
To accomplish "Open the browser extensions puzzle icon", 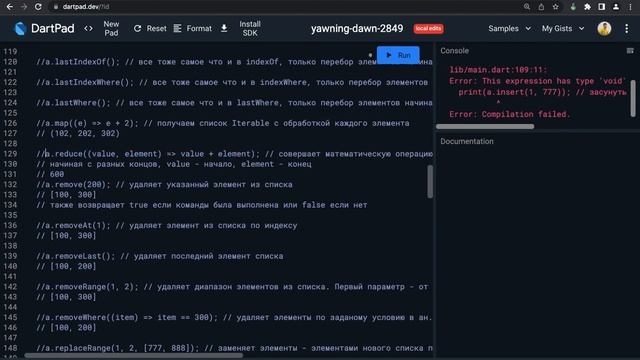I will 587,7.
